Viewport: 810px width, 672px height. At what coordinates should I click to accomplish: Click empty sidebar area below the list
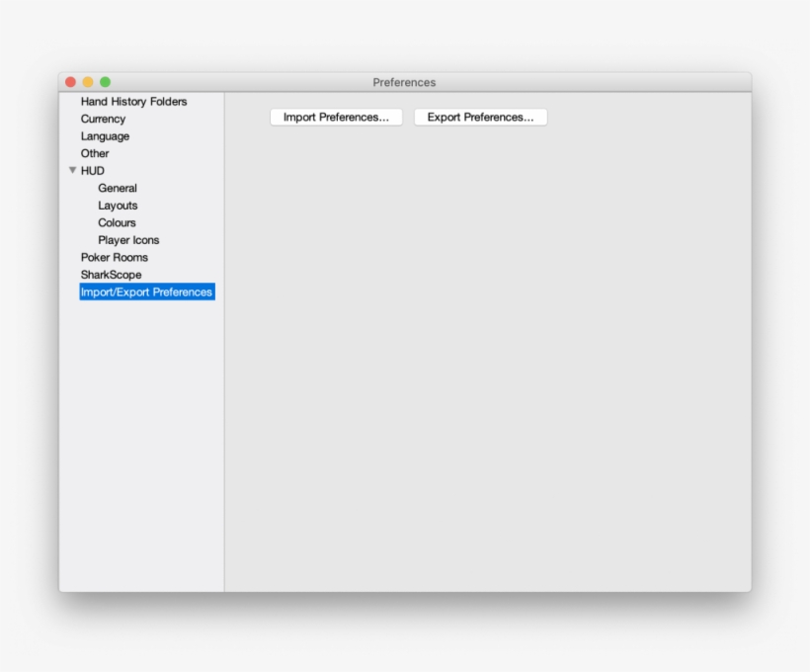coord(141,445)
